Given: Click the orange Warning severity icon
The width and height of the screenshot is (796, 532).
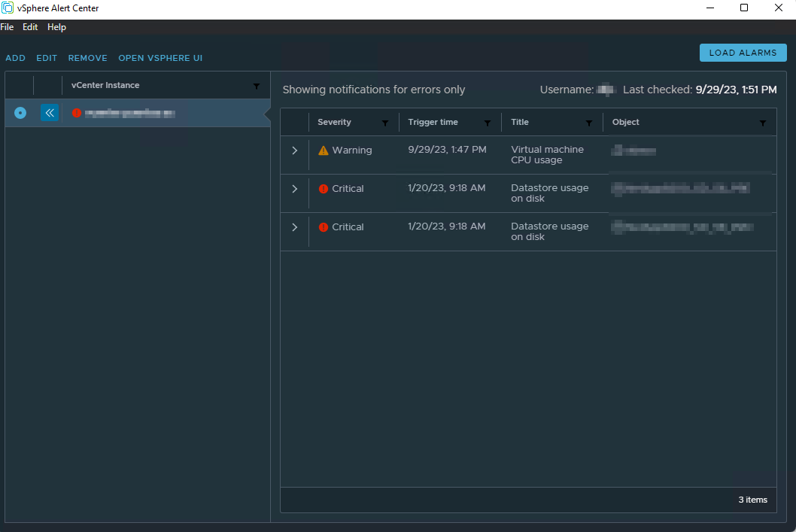Looking at the screenshot, I should pyautogui.click(x=324, y=150).
